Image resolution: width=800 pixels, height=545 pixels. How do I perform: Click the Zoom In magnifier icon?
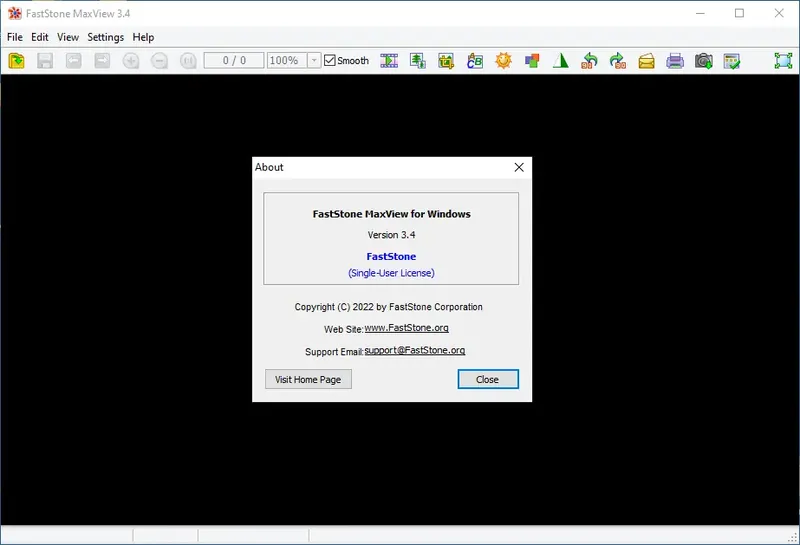tap(131, 61)
